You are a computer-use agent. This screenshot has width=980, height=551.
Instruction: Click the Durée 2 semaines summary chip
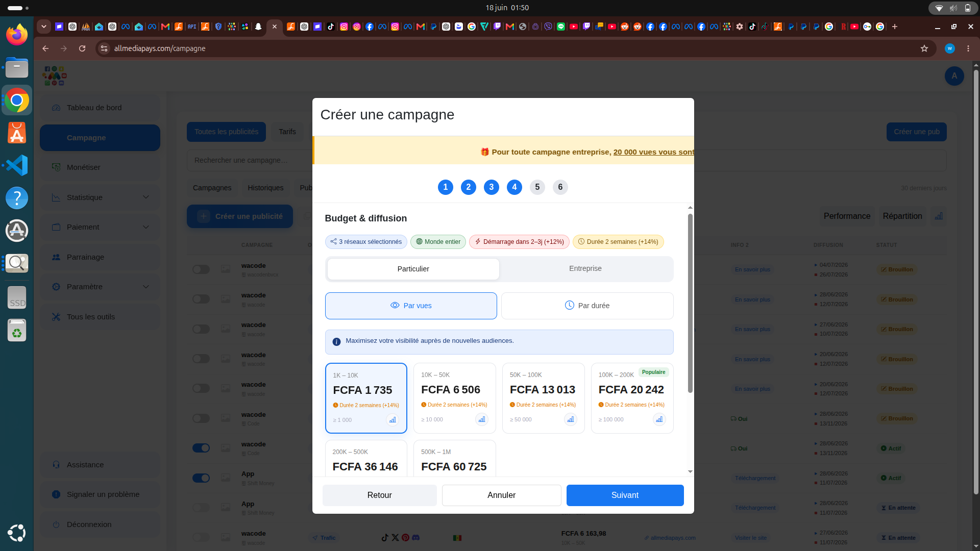pos(618,242)
